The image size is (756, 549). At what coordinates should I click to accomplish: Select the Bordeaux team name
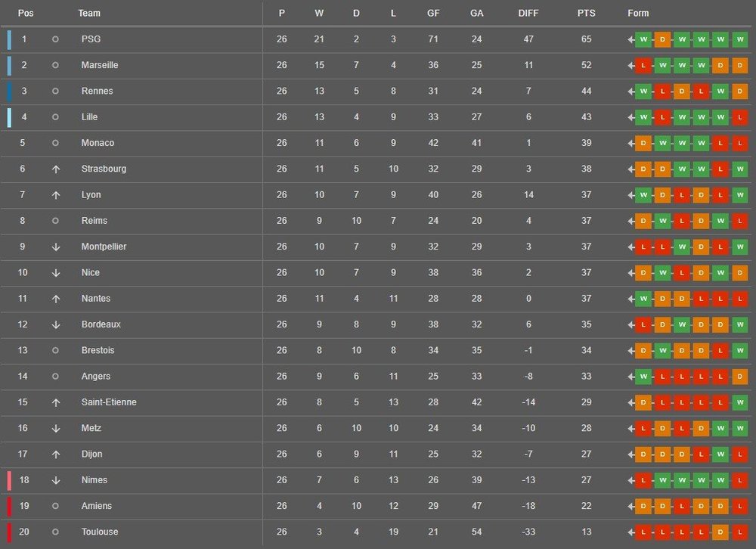coord(101,324)
